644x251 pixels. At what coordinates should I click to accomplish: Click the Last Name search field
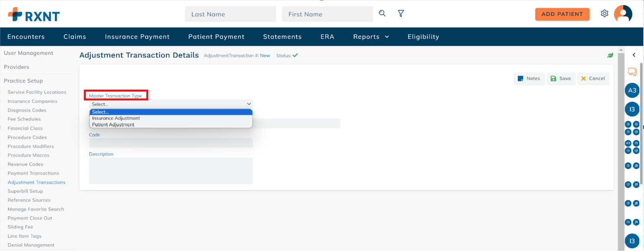(x=230, y=14)
